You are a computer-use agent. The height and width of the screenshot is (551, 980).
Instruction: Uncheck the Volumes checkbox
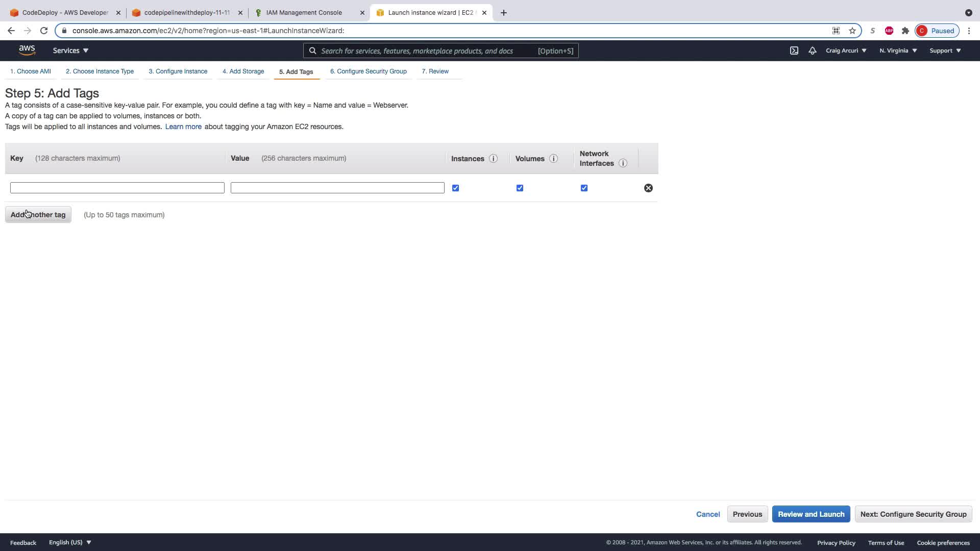tap(520, 188)
